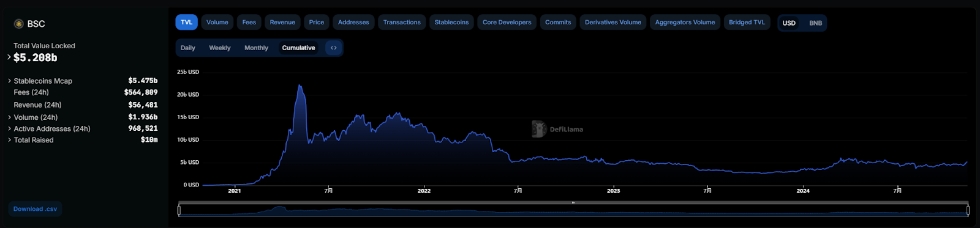The image size is (980, 228).
Task: Click the 25b USD y-axis label
Action: [188, 72]
